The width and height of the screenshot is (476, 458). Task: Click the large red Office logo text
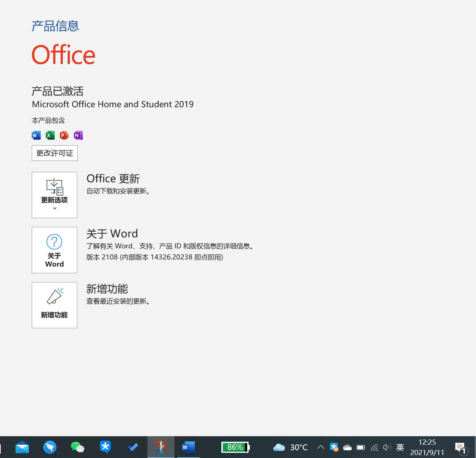pos(64,55)
